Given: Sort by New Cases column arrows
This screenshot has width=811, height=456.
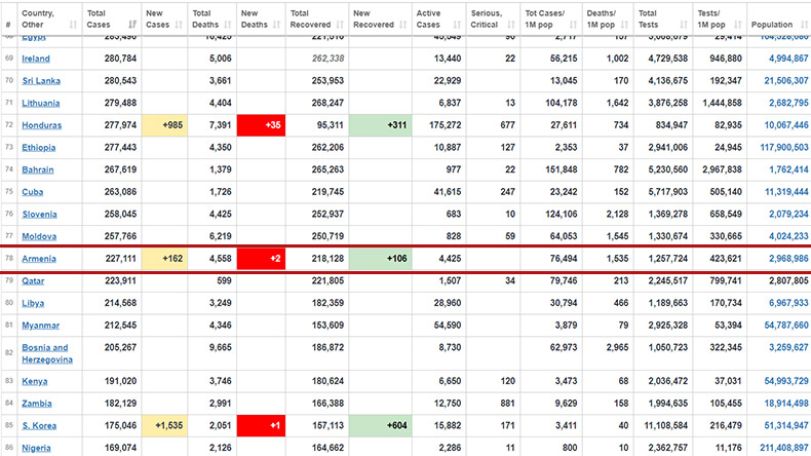Looking at the screenshot, I should [179, 24].
